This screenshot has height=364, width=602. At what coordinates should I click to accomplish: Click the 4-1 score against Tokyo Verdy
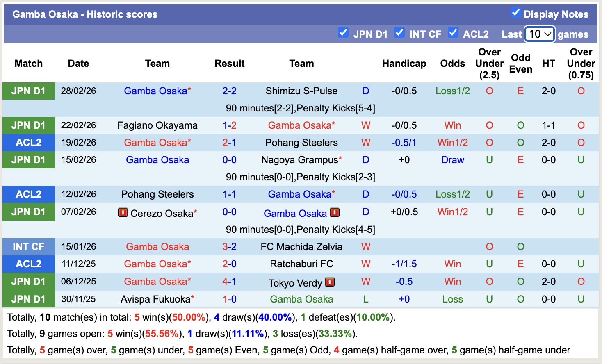coord(229,282)
